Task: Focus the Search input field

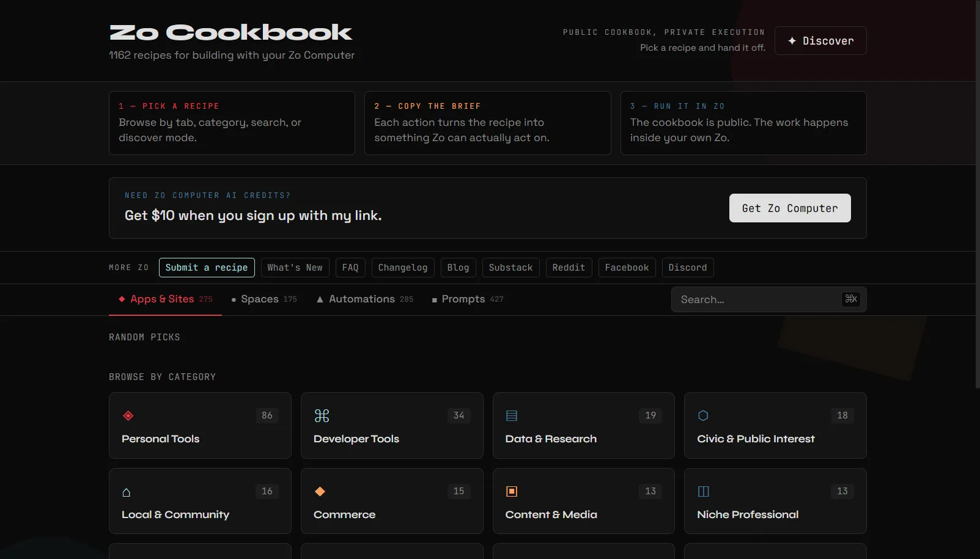Action: click(768, 299)
